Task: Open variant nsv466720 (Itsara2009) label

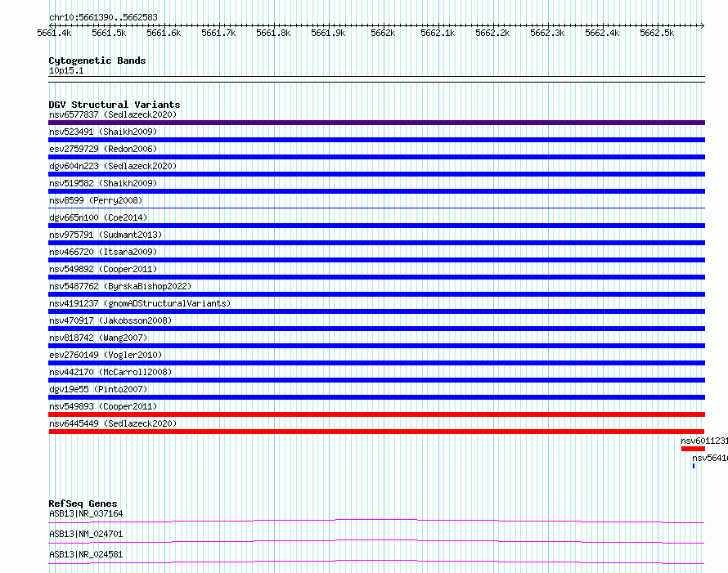Action: 103,252
